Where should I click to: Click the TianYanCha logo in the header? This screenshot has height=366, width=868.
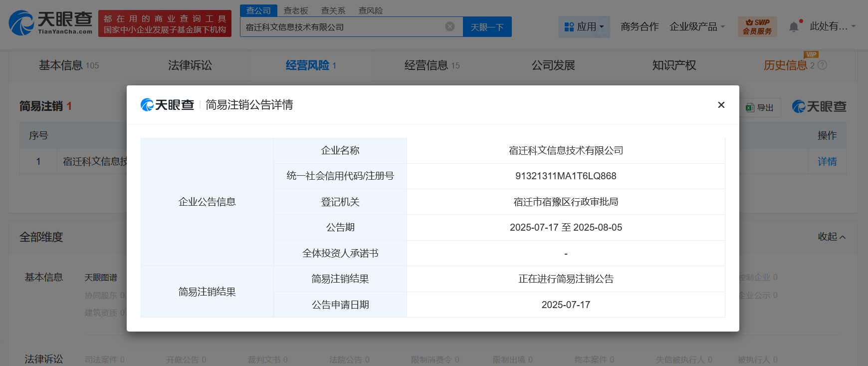(50, 23)
